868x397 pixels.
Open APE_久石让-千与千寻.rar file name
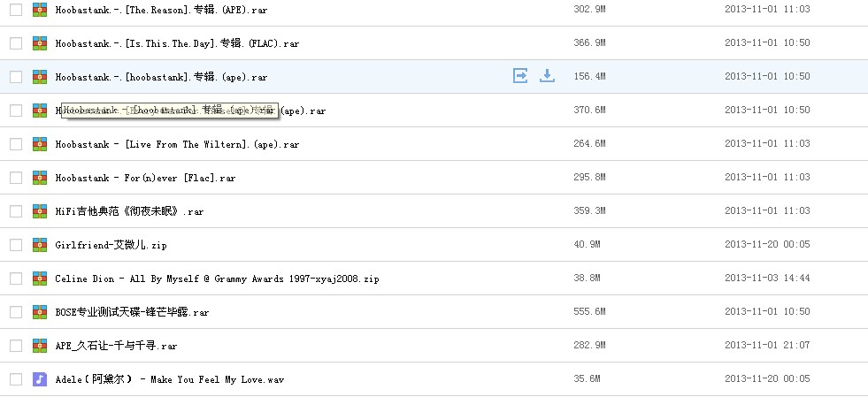click(116, 346)
